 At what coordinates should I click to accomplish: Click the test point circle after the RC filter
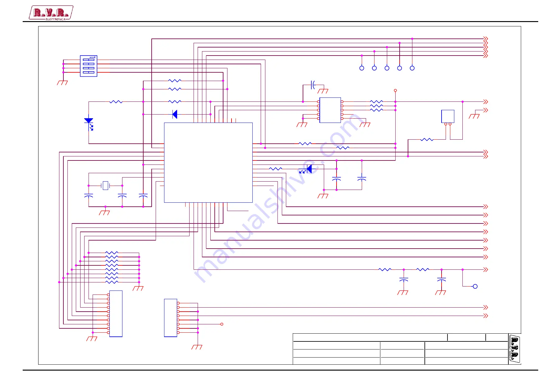[x=475, y=286]
